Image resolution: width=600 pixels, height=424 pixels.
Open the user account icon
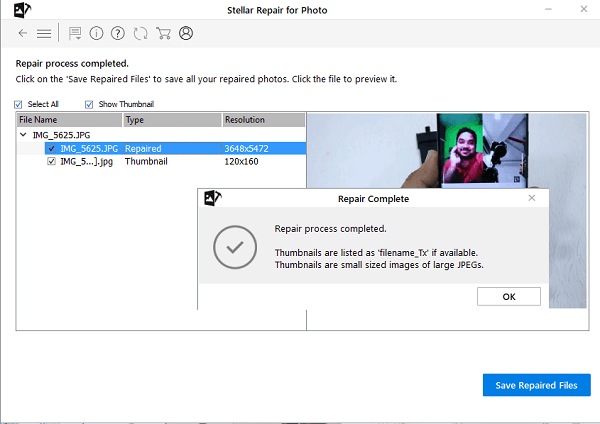coord(186,33)
